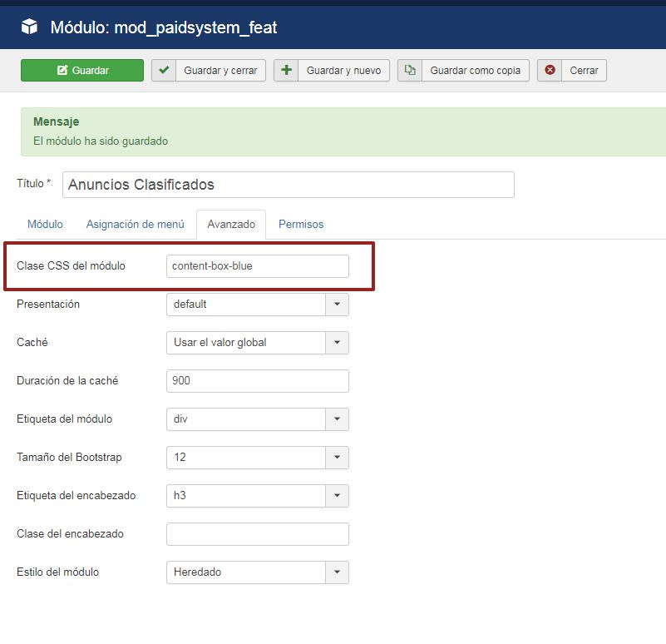Click the Etiqueta del encabezado dropdown arrow
The image size is (666, 644).
tap(338, 496)
